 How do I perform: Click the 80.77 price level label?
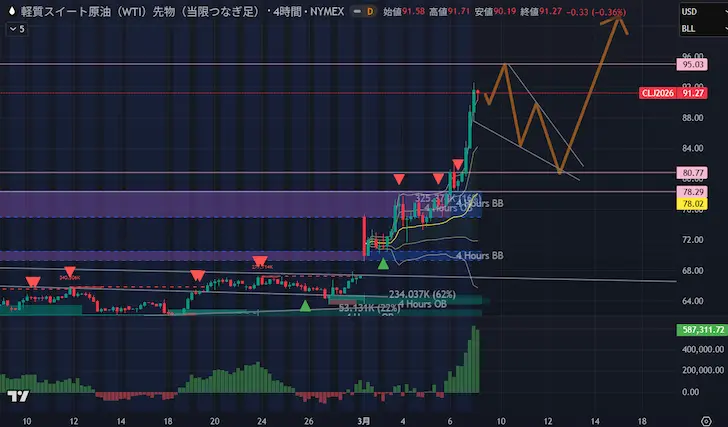[x=694, y=173]
